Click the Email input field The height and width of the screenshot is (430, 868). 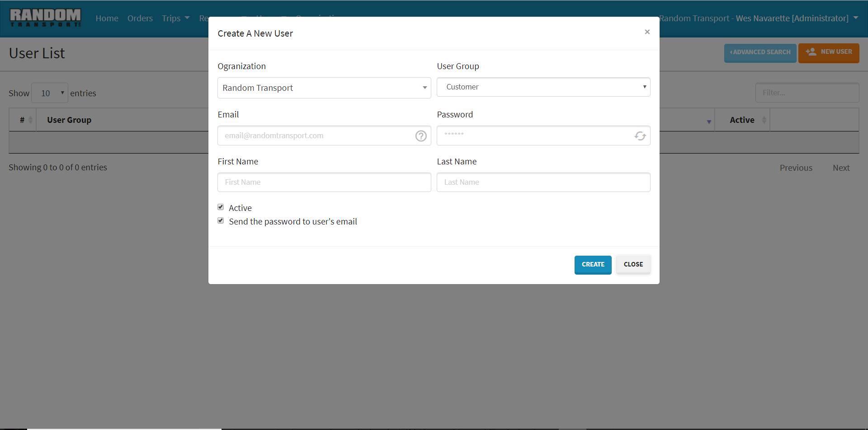[x=316, y=136]
